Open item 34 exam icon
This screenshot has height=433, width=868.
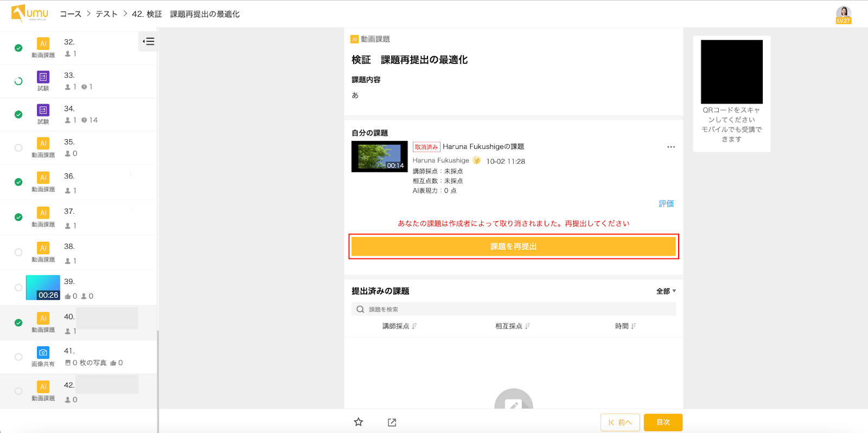click(x=43, y=110)
